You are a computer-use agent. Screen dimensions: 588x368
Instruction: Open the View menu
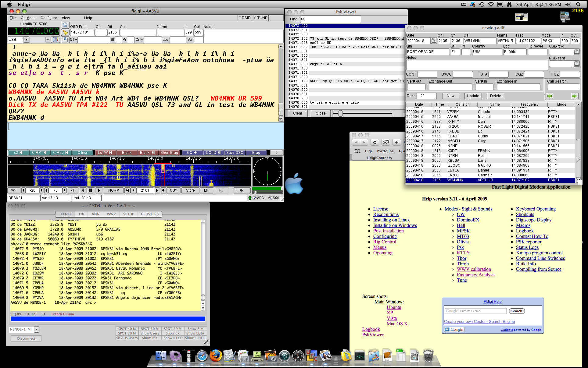point(66,18)
